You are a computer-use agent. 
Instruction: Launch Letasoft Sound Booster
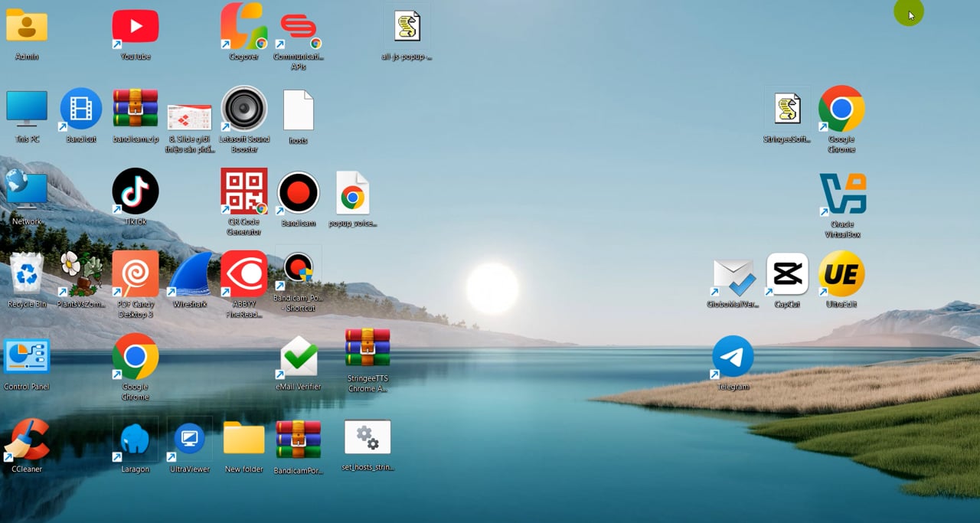coord(243,109)
